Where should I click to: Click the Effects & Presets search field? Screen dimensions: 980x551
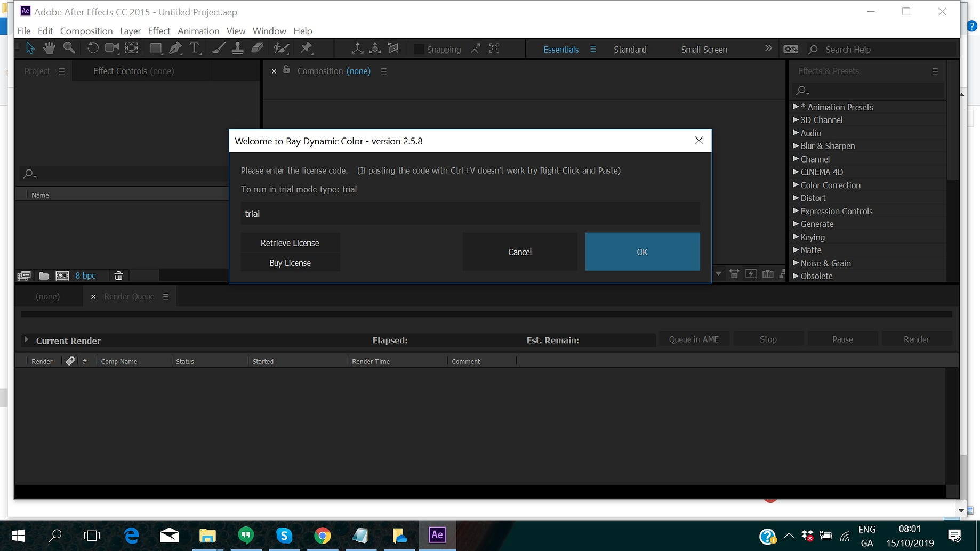(x=869, y=91)
